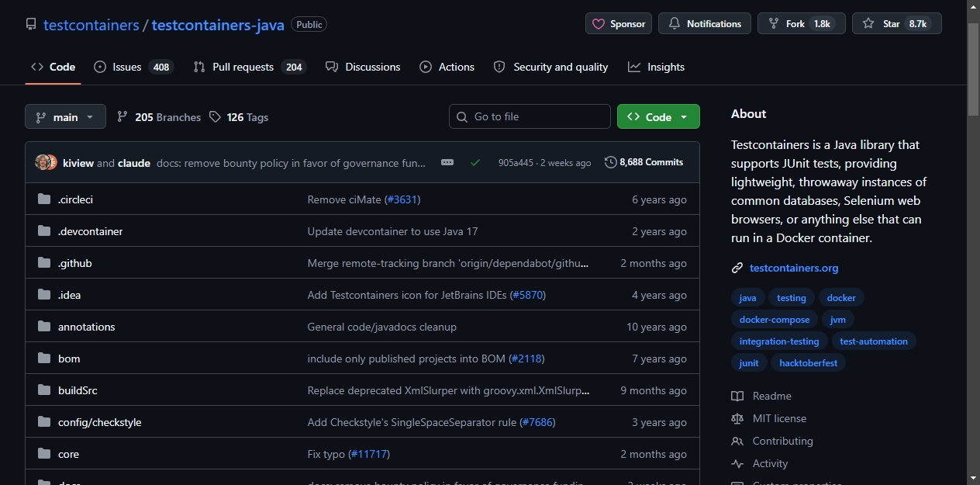Click the kiview author avatar
This screenshot has width=980, height=485.
pyautogui.click(x=43, y=162)
